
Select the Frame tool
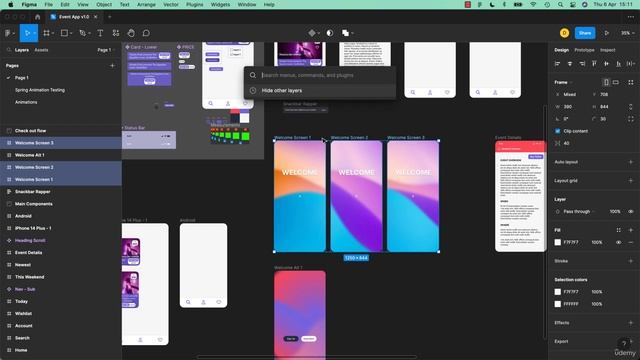46,33
